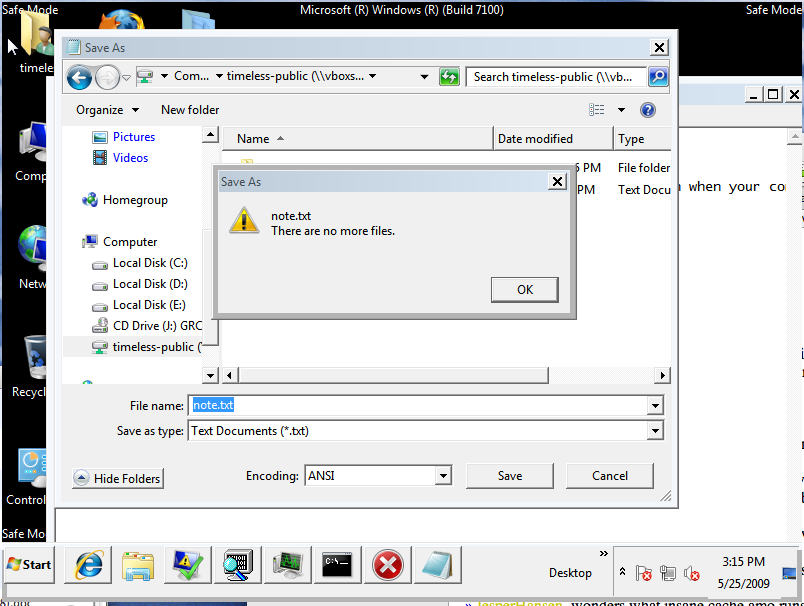This screenshot has height=606, width=804.
Task: Click the change view icon
Action: coord(596,110)
